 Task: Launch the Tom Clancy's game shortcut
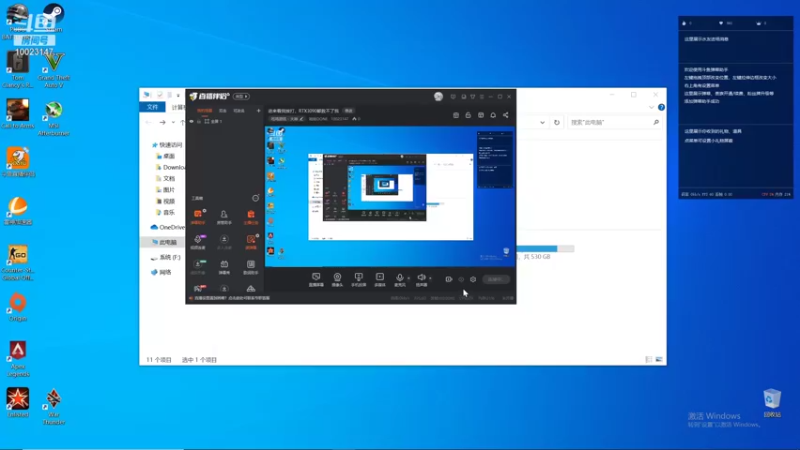click(x=18, y=70)
